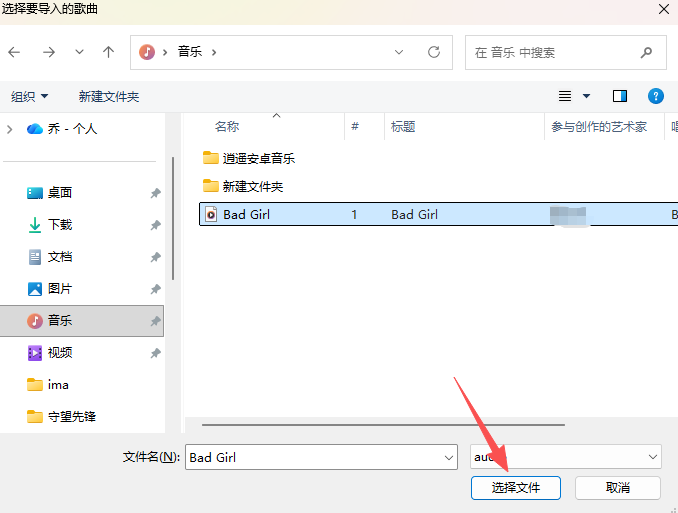Go up one folder level

click(109, 52)
